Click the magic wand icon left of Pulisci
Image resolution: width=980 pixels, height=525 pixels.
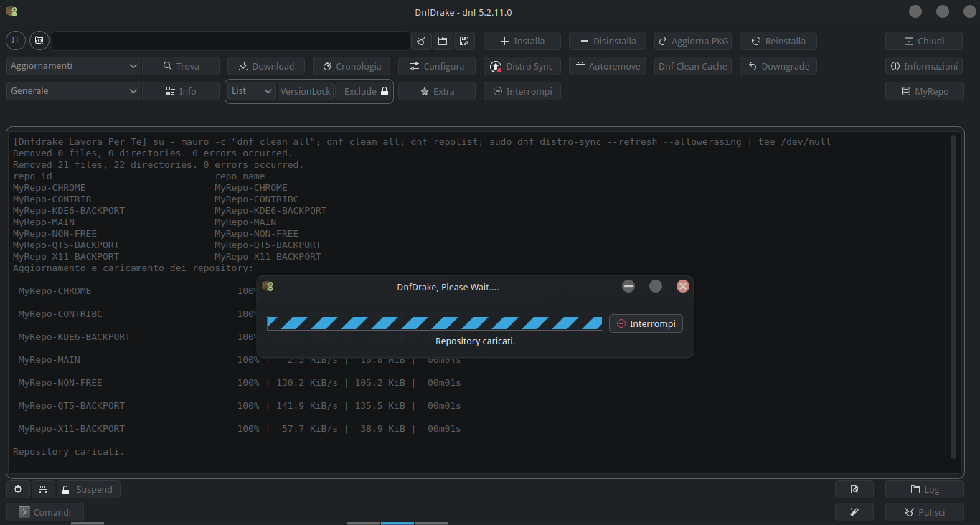[854, 512]
